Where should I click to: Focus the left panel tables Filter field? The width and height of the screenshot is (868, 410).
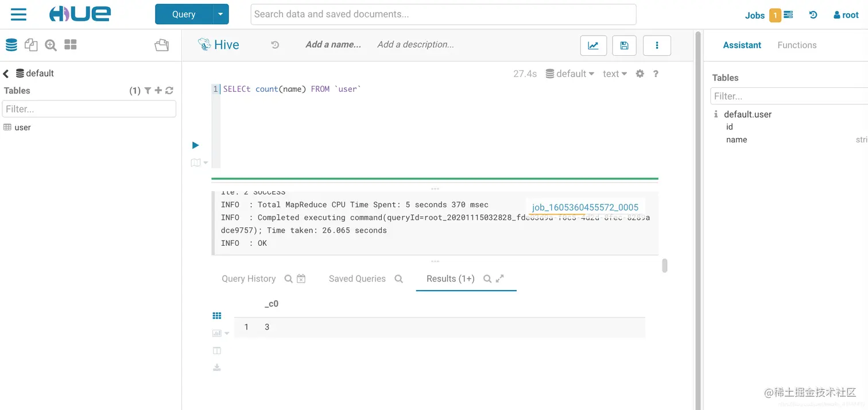click(x=89, y=109)
